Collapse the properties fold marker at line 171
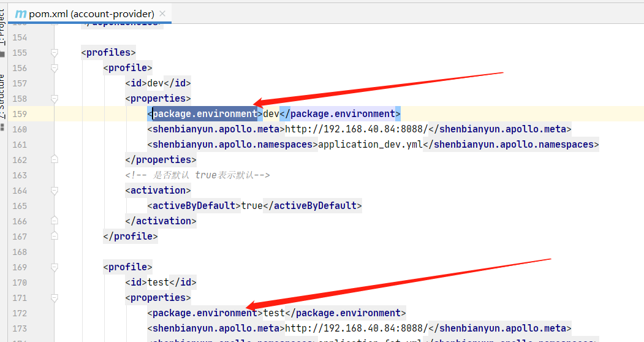Image resolution: width=644 pixels, height=342 pixels. 54,298
